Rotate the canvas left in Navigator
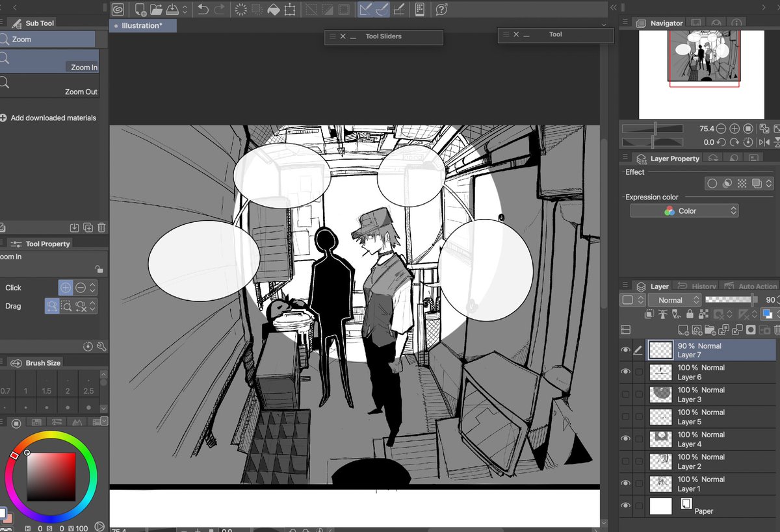 coord(723,142)
